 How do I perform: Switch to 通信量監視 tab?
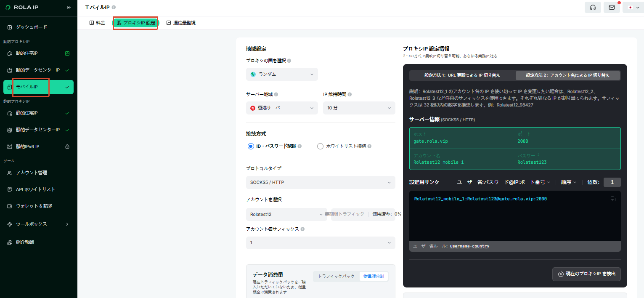(181, 23)
